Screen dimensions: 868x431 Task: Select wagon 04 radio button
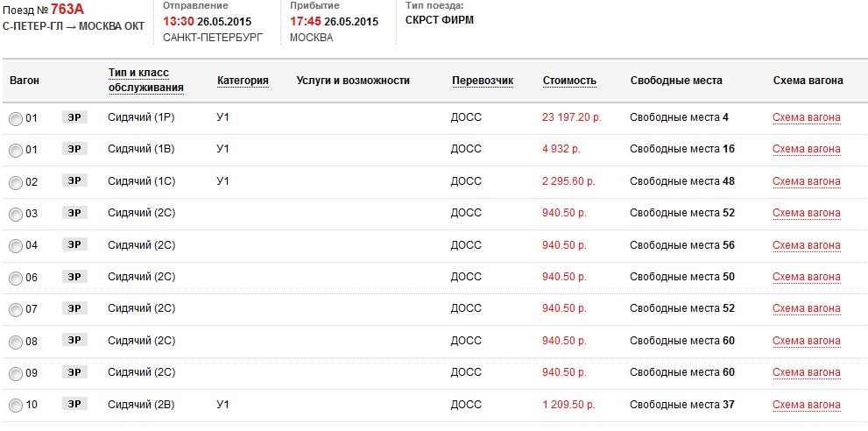coord(16,246)
